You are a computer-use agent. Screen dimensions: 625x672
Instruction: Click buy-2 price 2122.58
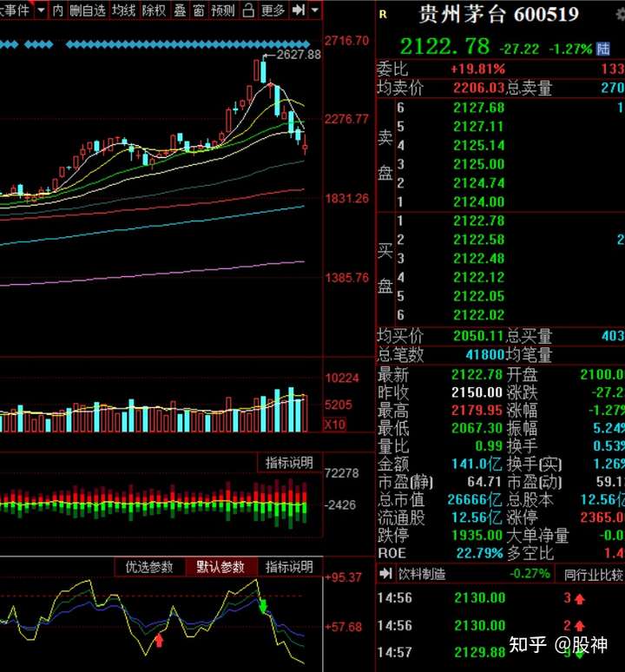coord(479,240)
